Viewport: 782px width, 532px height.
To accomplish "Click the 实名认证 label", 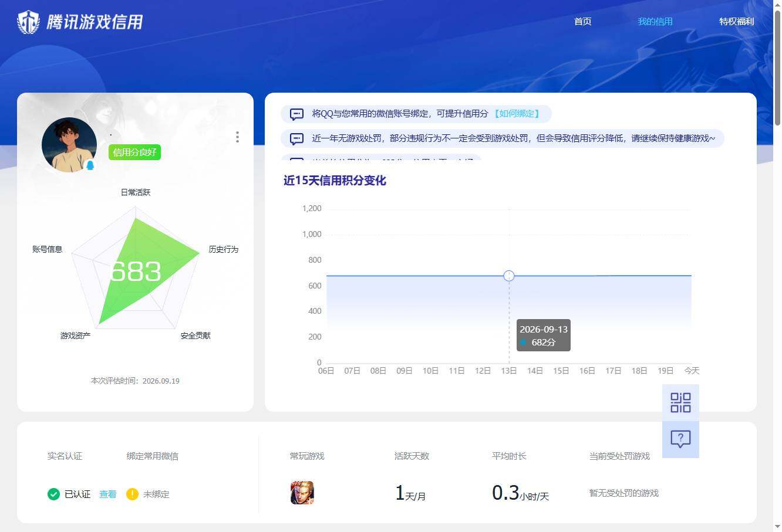I will coord(65,456).
